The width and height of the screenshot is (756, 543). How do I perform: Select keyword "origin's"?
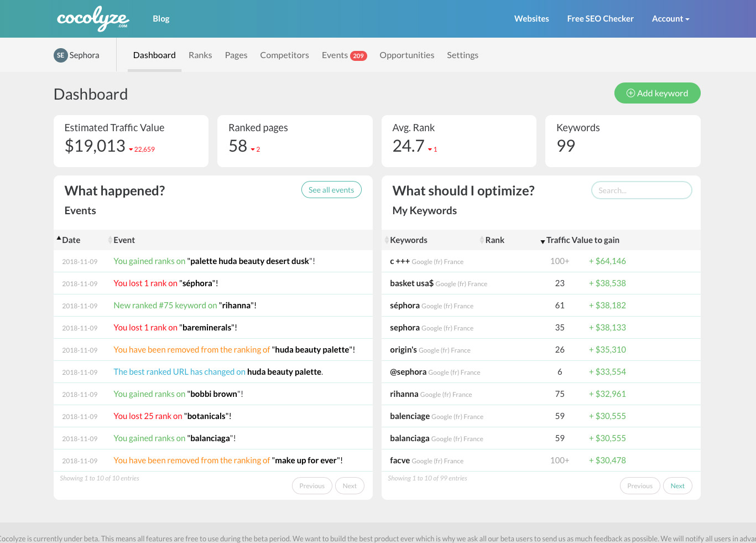click(403, 350)
